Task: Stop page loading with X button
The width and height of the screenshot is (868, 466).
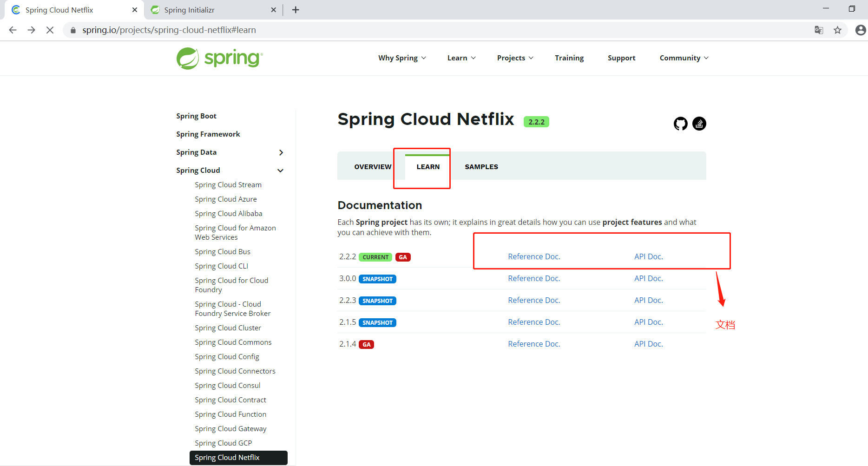Action: click(50, 30)
